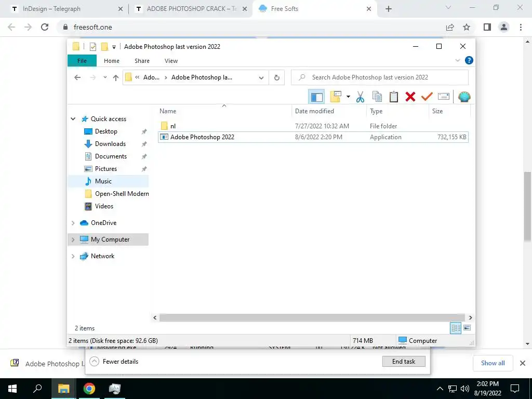Image resolution: width=532 pixels, height=399 pixels.
Task: Open the Chrome three-dot menu
Action: [x=521, y=27]
